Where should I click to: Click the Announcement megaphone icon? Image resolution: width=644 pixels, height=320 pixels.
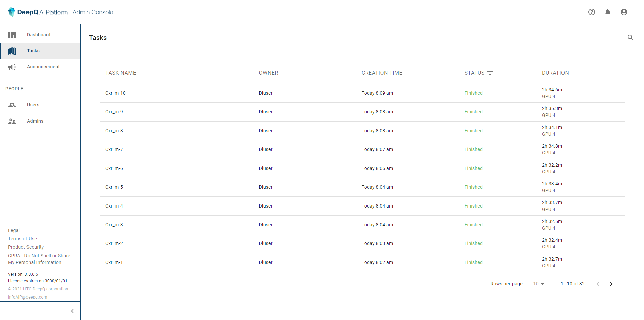[12, 67]
